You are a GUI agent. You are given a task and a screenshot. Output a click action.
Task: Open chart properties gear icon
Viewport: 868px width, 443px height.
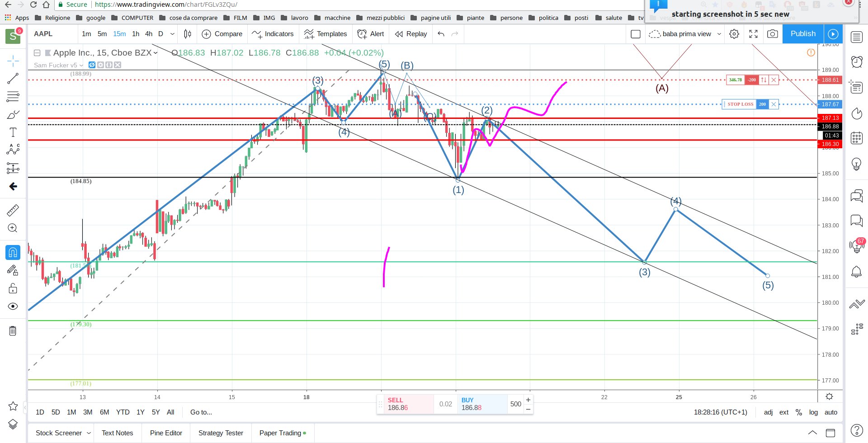[734, 34]
